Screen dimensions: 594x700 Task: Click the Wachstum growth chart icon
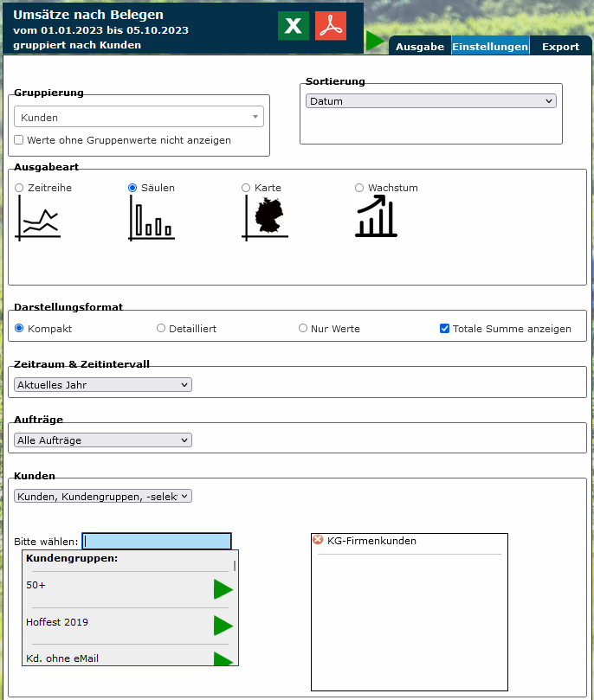click(376, 216)
